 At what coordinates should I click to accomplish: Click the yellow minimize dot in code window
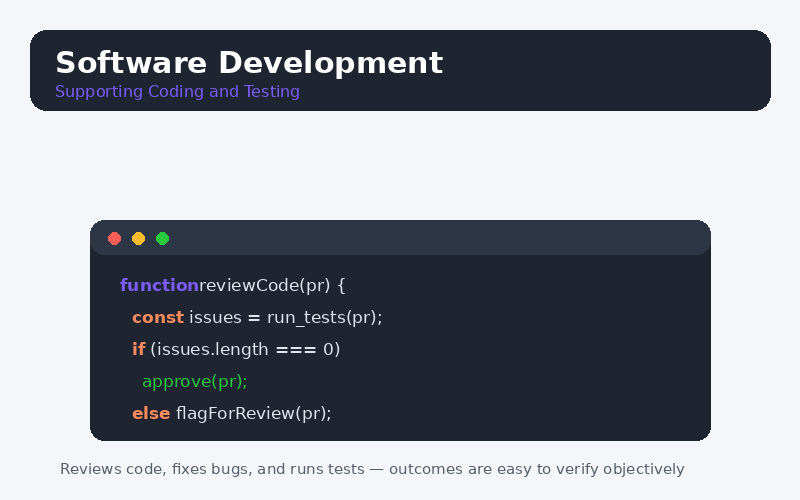pyautogui.click(x=138, y=238)
